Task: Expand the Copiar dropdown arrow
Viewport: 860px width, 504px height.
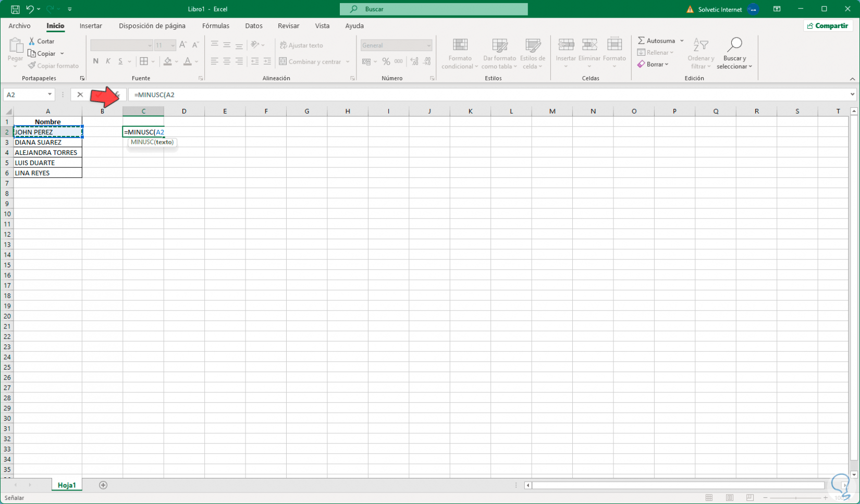Action: pyautogui.click(x=62, y=54)
